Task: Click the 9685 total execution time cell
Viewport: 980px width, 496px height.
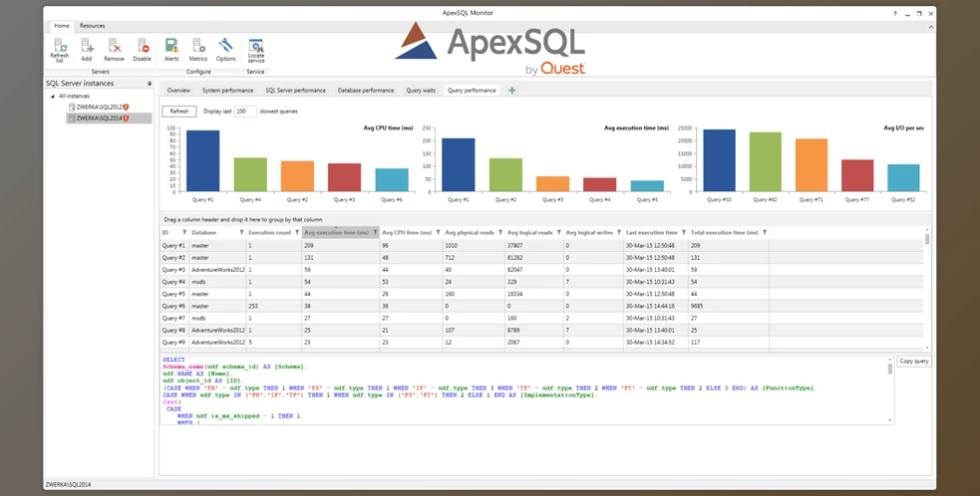Action: (728, 306)
